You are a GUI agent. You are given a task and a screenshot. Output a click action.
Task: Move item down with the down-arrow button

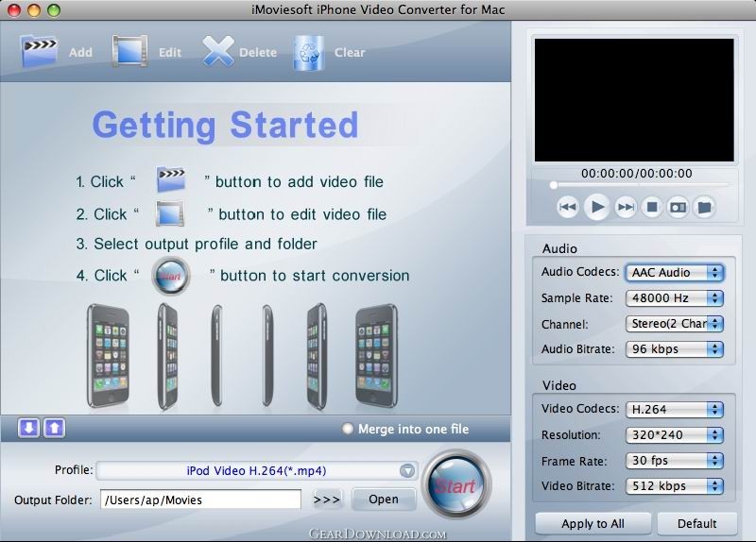click(28, 428)
